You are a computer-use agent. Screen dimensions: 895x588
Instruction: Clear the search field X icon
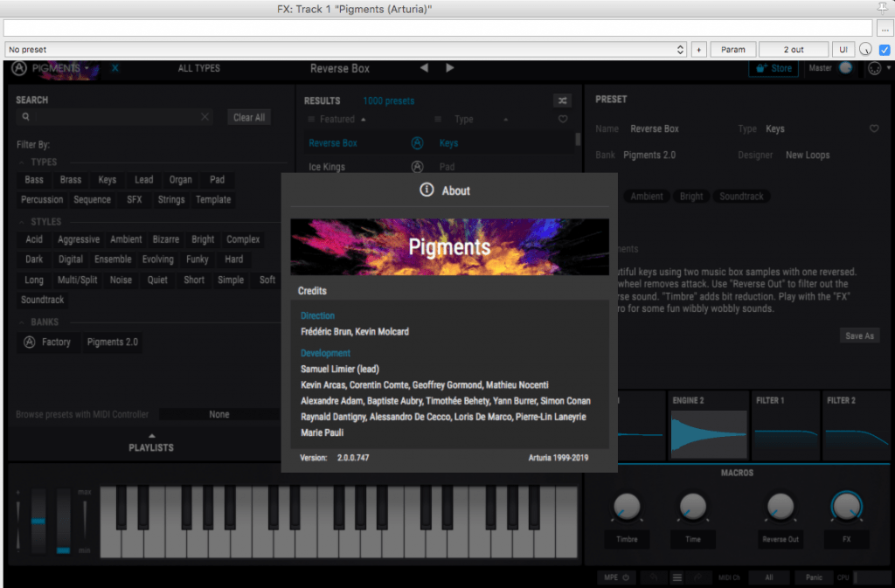205,117
